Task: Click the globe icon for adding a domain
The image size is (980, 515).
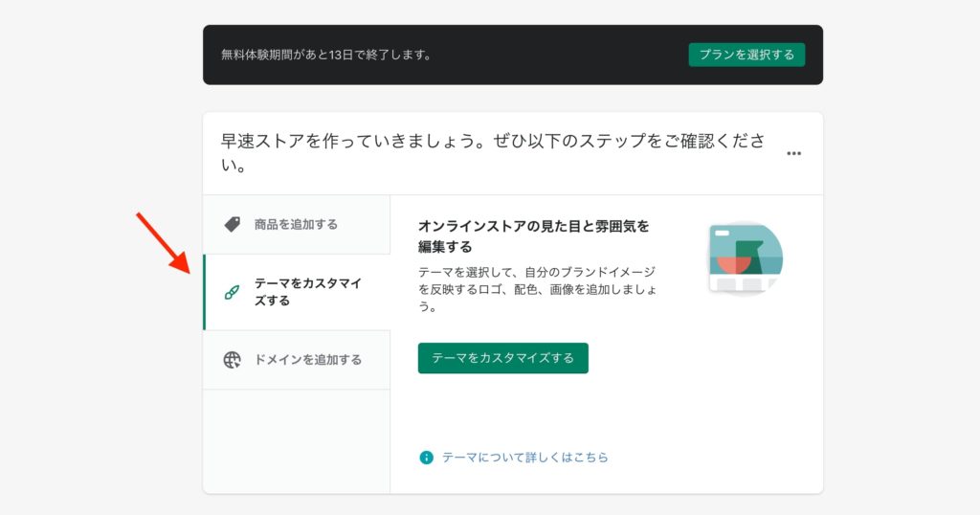Action: coord(232,360)
